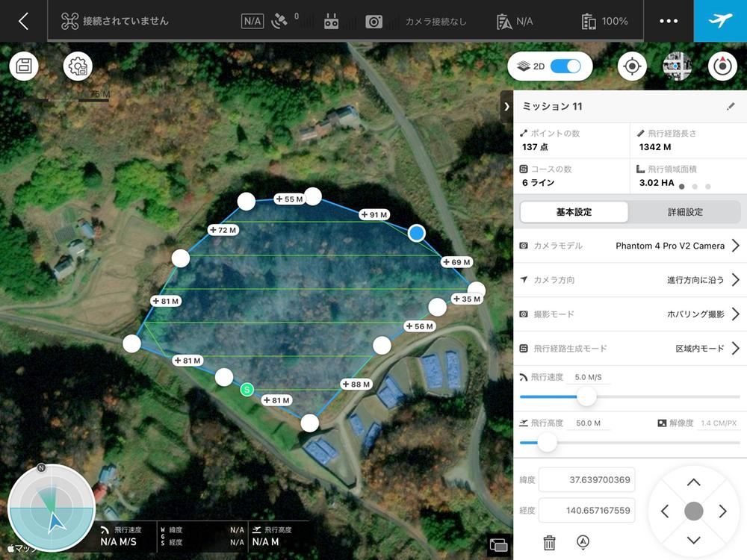Center map on current location icon
The width and height of the screenshot is (747, 560).
point(632,66)
